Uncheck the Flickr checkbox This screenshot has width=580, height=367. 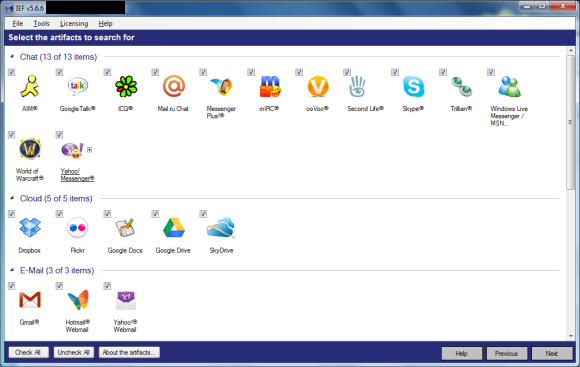pos(59,214)
